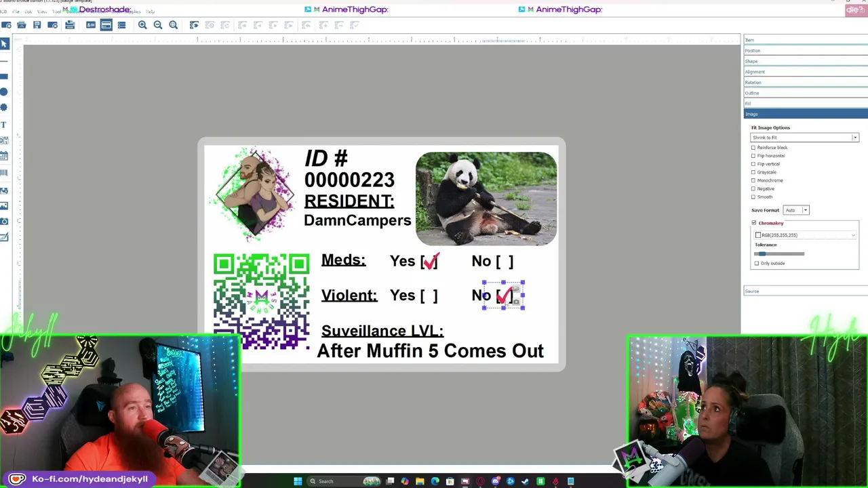The height and width of the screenshot is (488, 868).
Task: Select the starburst shape tool
Action: [x=4, y=107]
